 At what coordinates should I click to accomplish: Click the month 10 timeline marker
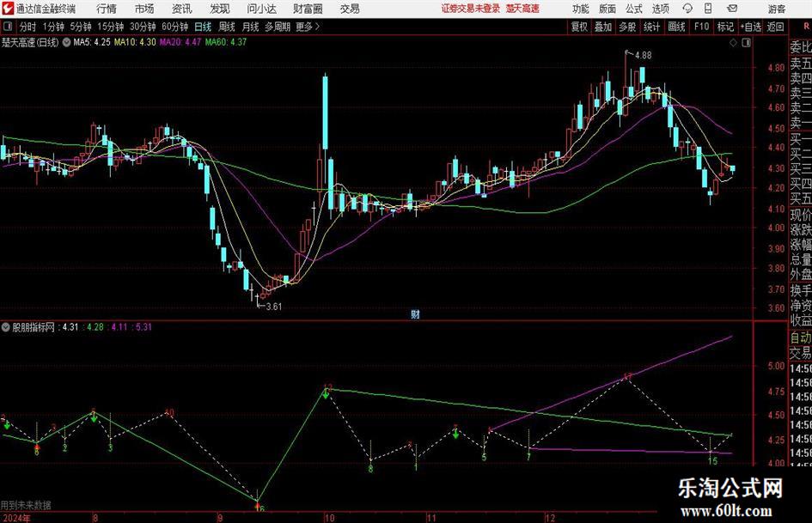coord(329,518)
